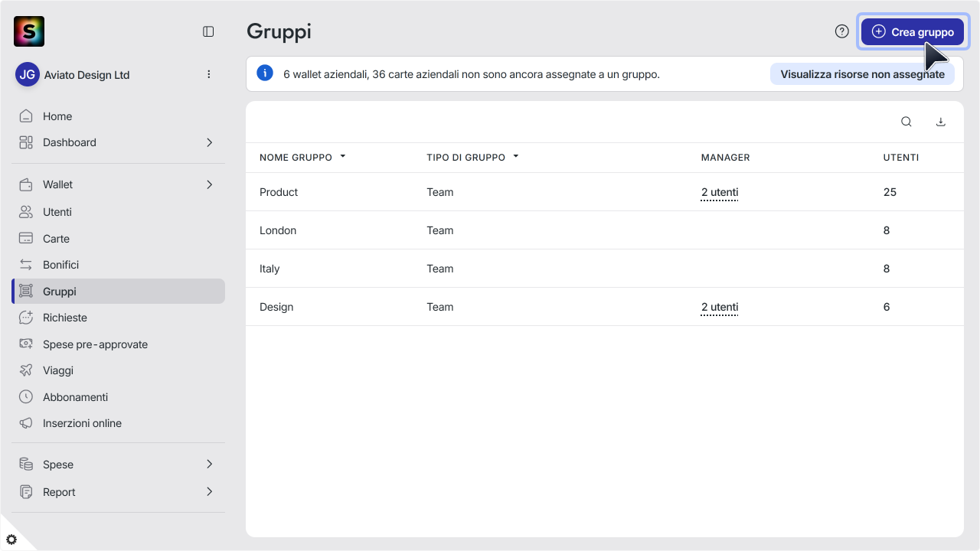Open the settings gear in bottom corner

pyautogui.click(x=11, y=540)
